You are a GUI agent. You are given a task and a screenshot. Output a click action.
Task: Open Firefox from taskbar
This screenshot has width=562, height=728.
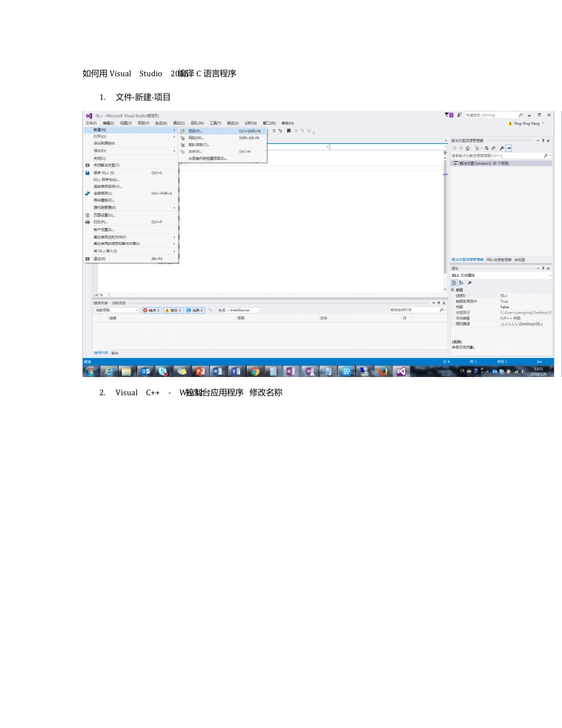[x=383, y=371]
